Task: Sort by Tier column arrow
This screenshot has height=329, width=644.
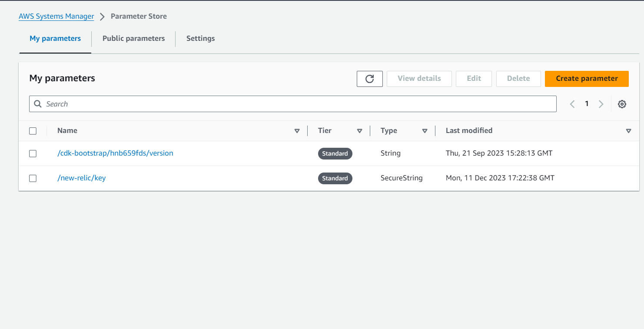Action: 359,131
